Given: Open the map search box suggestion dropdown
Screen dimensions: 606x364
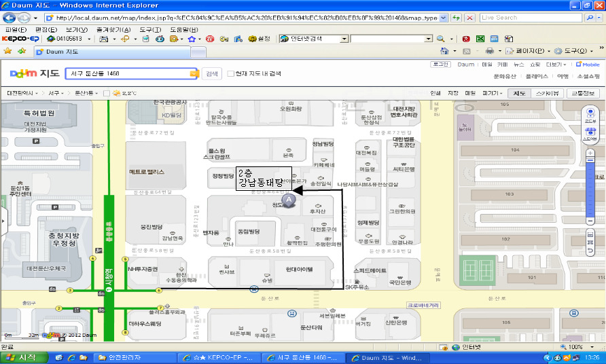Looking at the screenshot, I should point(193,73).
